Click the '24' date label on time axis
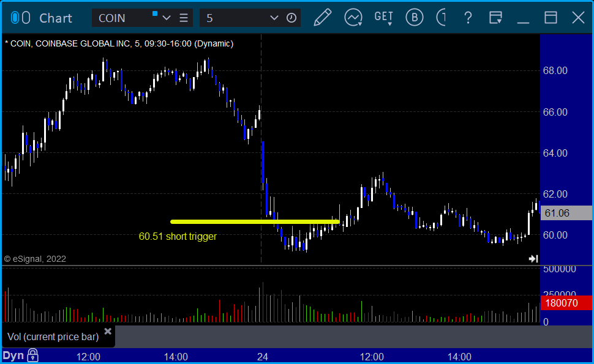 (263, 357)
